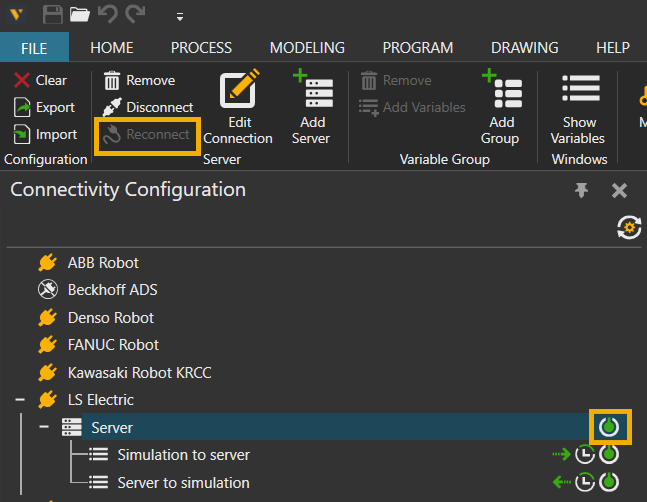Toggle the Server connection status indicator
Image resolution: width=647 pixels, height=502 pixels.
(x=609, y=427)
